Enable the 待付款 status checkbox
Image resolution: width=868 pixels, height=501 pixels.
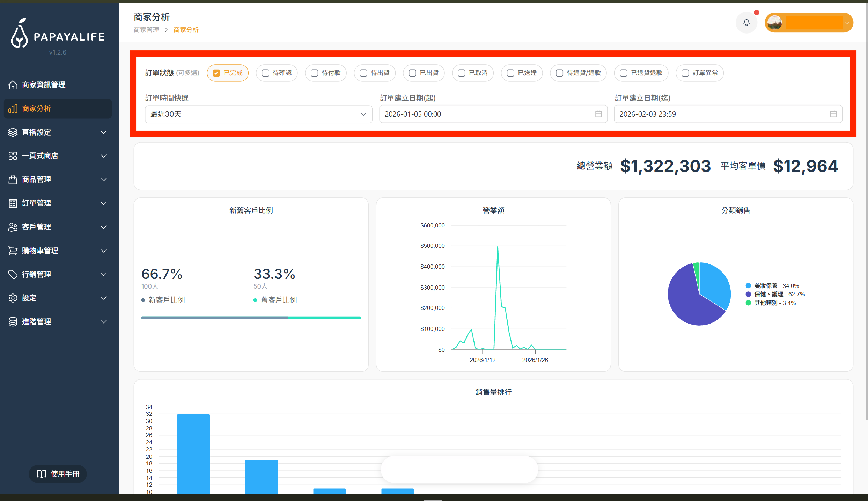coord(314,73)
